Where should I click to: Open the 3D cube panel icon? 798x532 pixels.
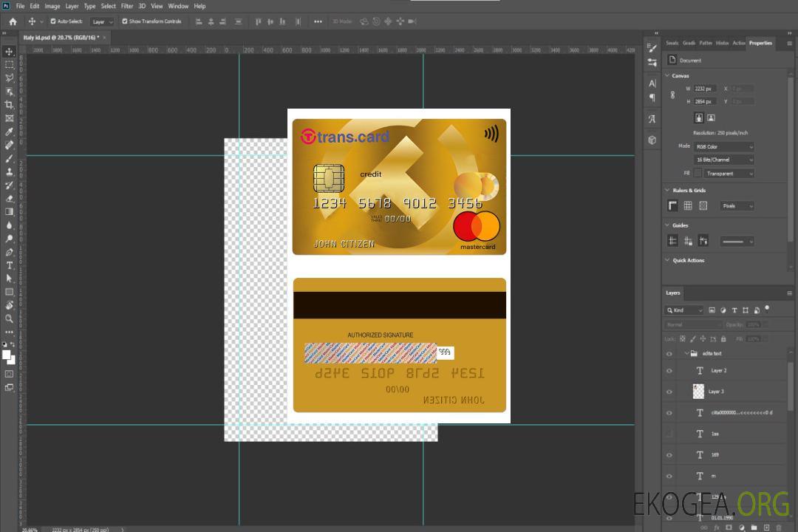(x=652, y=140)
